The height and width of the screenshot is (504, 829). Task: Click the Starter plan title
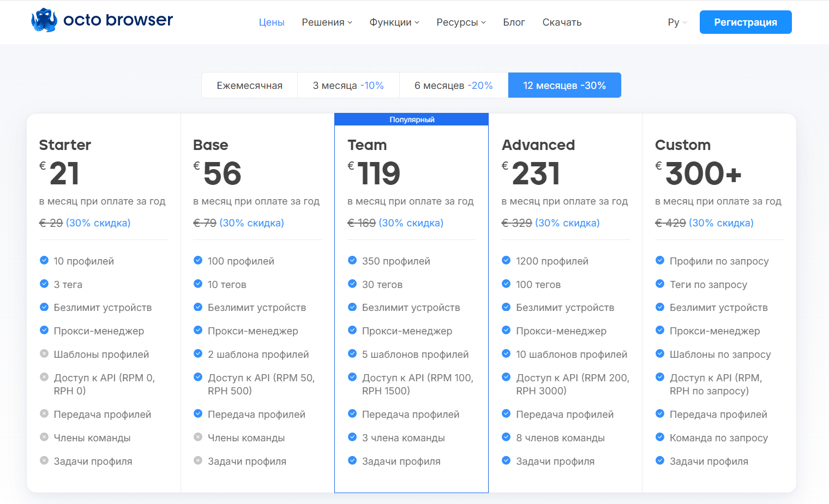pyautogui.click(x=65, y=145)
